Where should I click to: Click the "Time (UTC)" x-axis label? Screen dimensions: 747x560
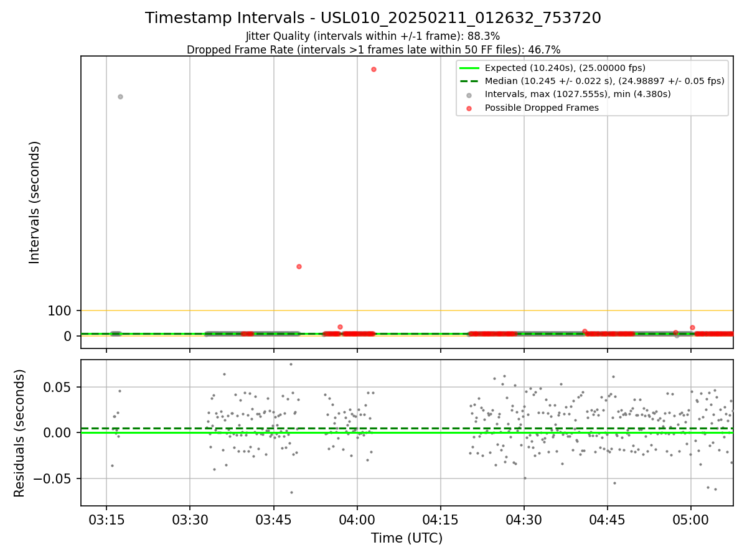(406, 538)
